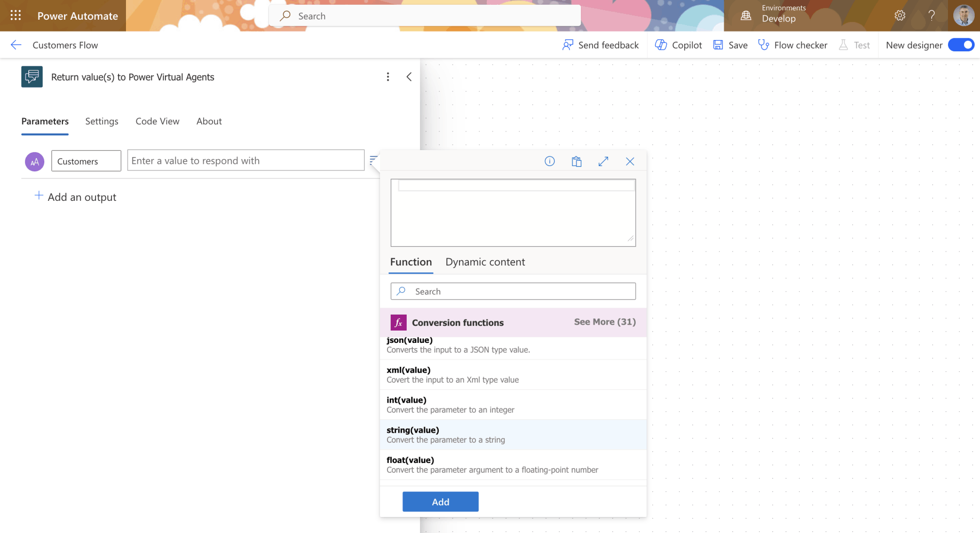980x533 pixels.
Task: Click the top Search box
Action: point(425,15)
